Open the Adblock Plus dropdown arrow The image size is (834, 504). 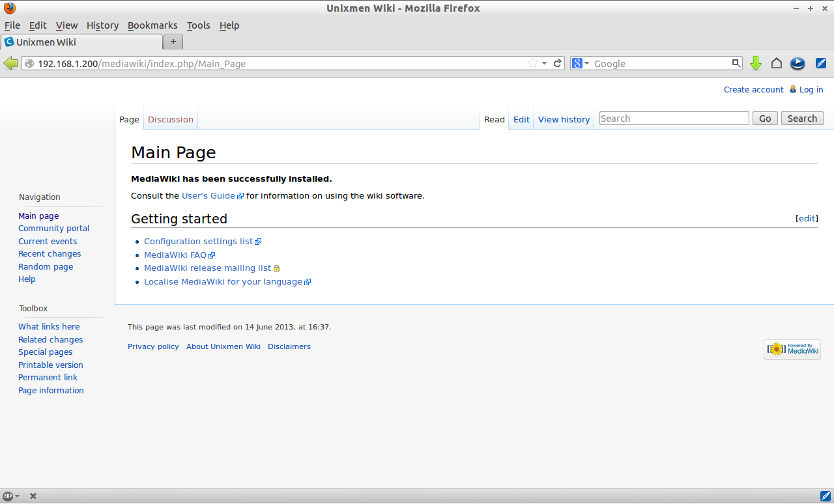[17, 496]
